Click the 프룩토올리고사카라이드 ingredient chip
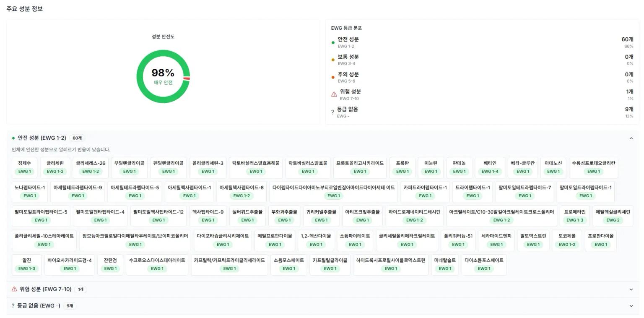This screenshot has width=644, height=318. [x=360, y=167]
